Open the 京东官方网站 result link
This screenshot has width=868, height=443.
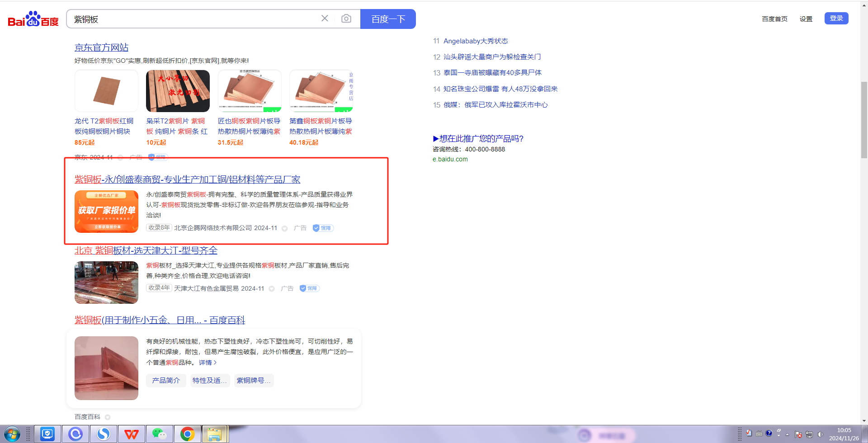coord(101,47)
